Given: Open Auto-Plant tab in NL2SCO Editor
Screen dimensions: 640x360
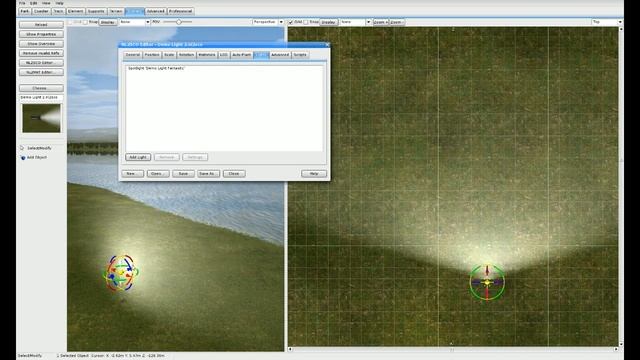Looking at the screenshot, I should coord(242,55).
